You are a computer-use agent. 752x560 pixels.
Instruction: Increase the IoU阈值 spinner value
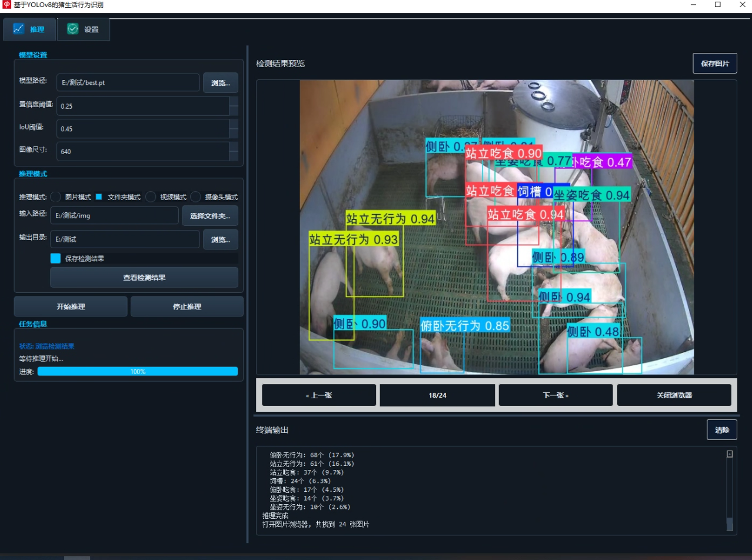coord(234,124)
